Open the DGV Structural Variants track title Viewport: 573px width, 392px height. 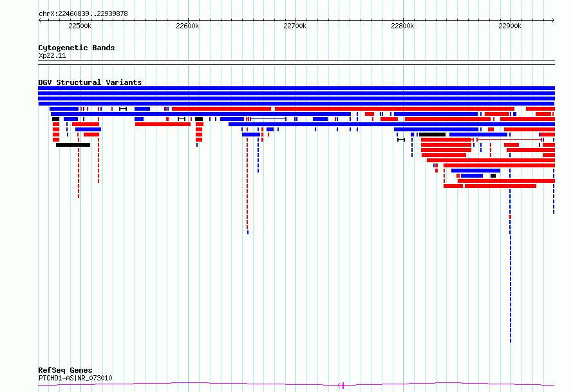click(90, 82)
